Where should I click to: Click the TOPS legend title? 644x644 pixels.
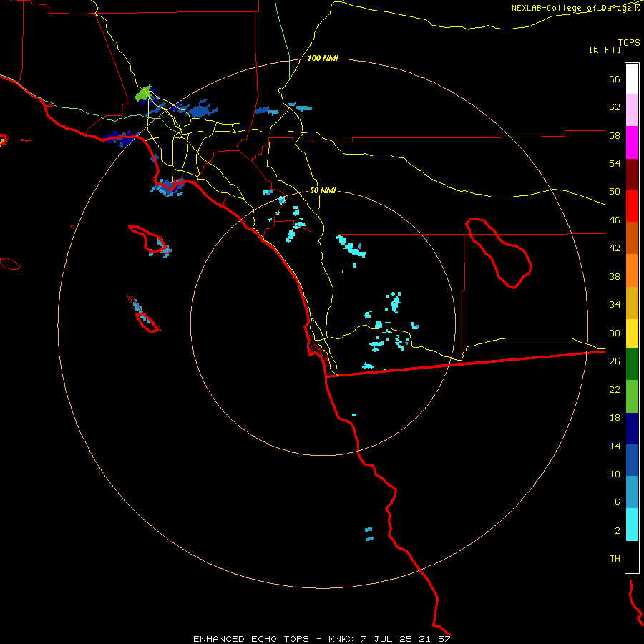629,43
